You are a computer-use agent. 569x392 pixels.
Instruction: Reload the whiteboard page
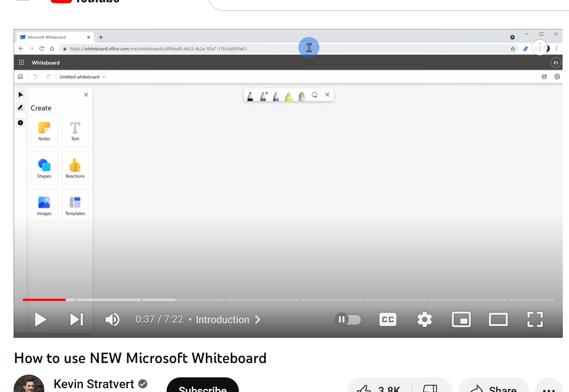click(42, 49)
